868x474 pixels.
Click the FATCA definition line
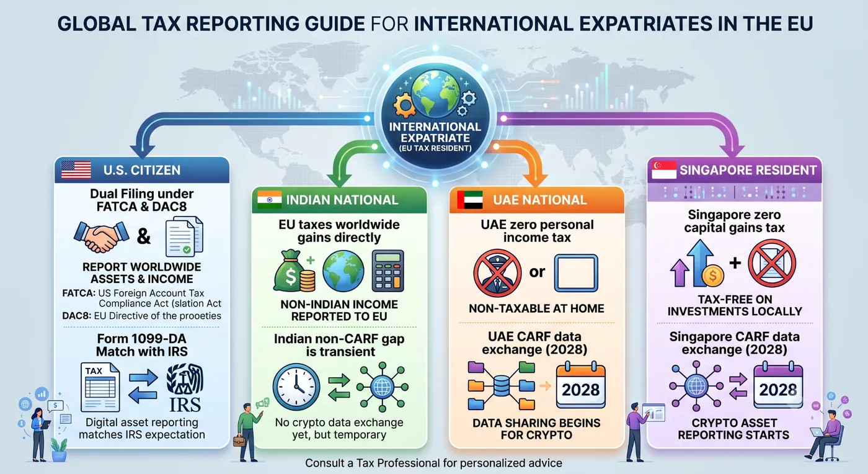(143, 298)
